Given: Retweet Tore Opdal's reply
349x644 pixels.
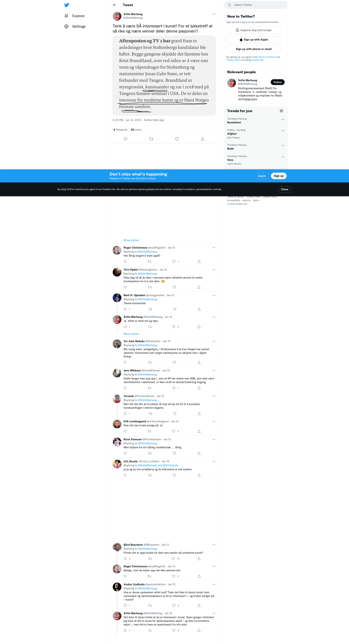Looking at the screenshot, I should click(x=150, y=287).
